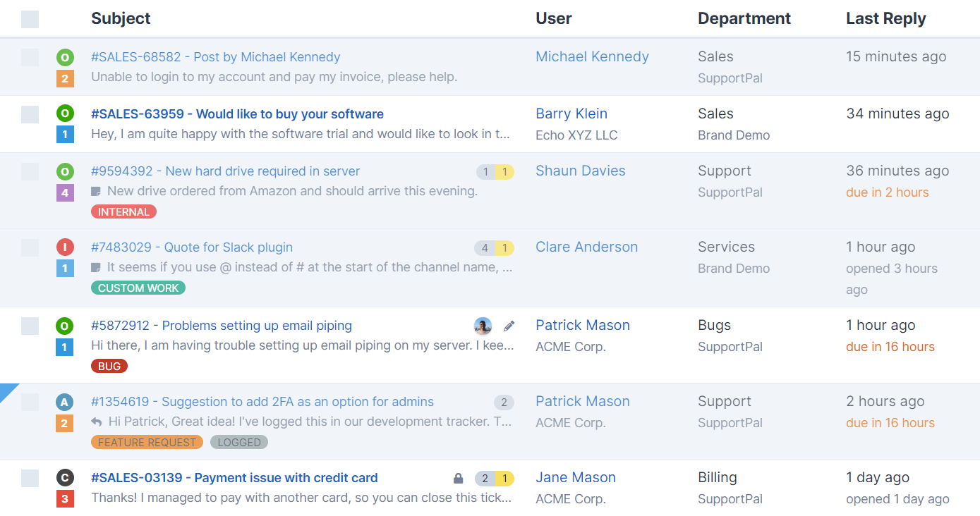This screenshot has height=516, width=980.
Task: Click the green Open status icon on SALES-68582
Action: coord(66,56)
